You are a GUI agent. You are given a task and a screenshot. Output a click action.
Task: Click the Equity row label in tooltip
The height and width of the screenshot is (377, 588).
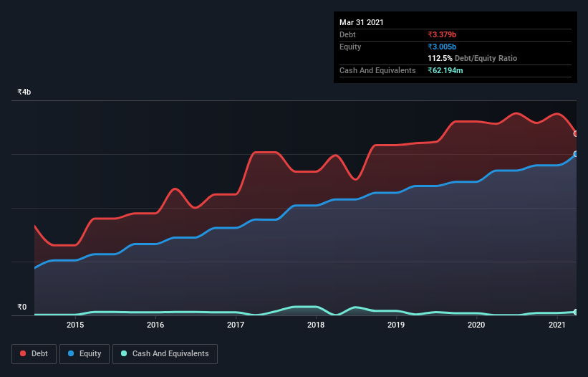click(x=350, y=47)
